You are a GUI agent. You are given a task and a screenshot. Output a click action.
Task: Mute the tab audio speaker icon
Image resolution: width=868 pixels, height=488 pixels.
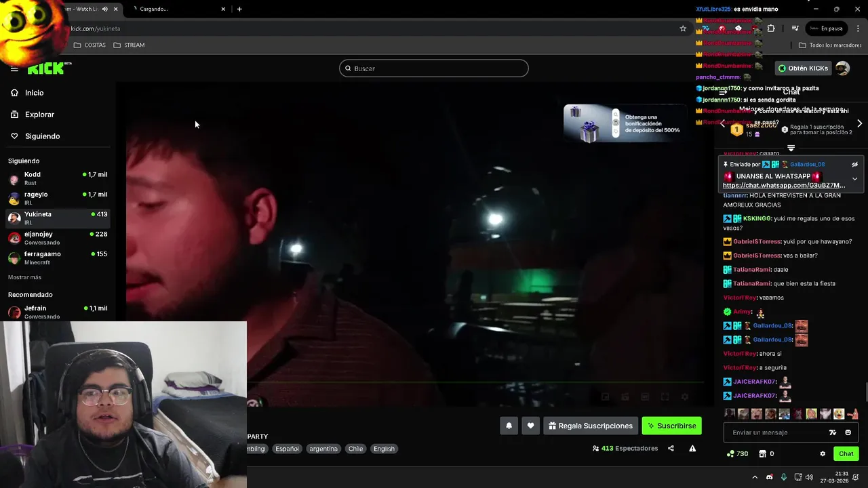click(x=104, y=9)
